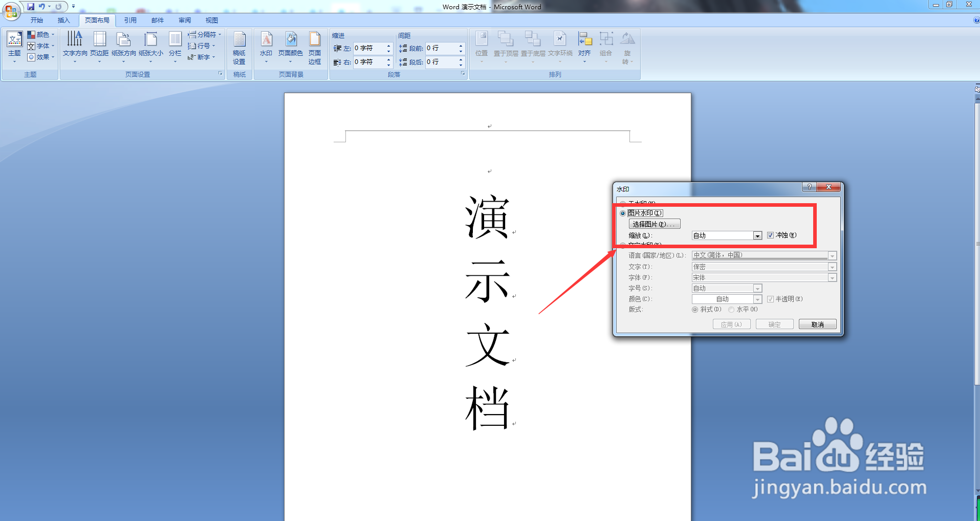Click the Select Picture (选择图片) button
The height and width of the screenshot is (521, 980).
655,224
